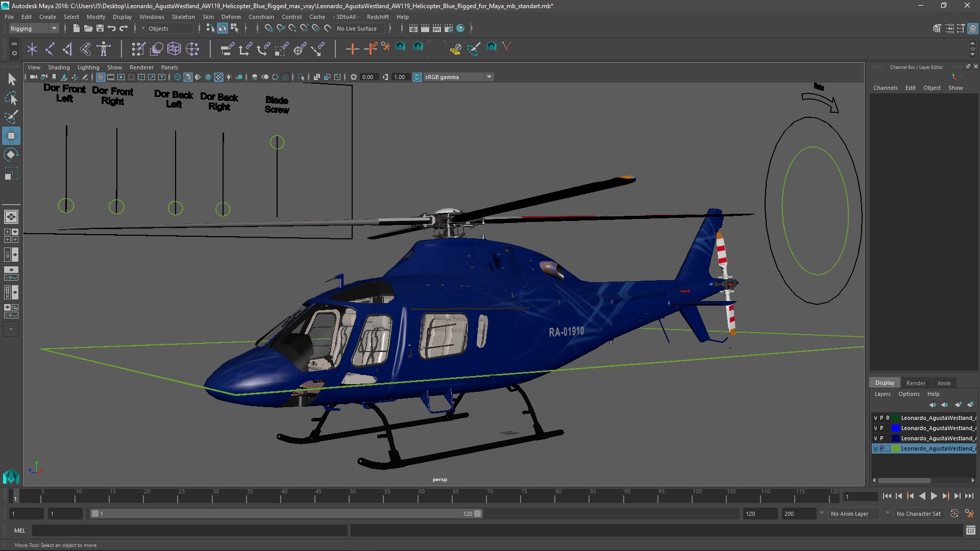Open the Constrain menu

pyautogui.click(x=261, y=17)
